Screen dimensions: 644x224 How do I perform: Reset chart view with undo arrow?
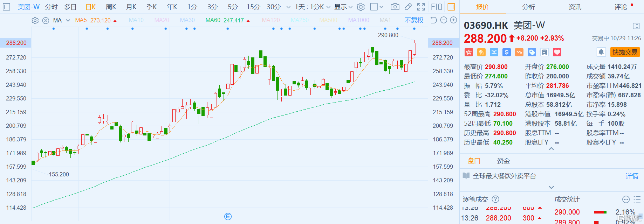(434, 20)
